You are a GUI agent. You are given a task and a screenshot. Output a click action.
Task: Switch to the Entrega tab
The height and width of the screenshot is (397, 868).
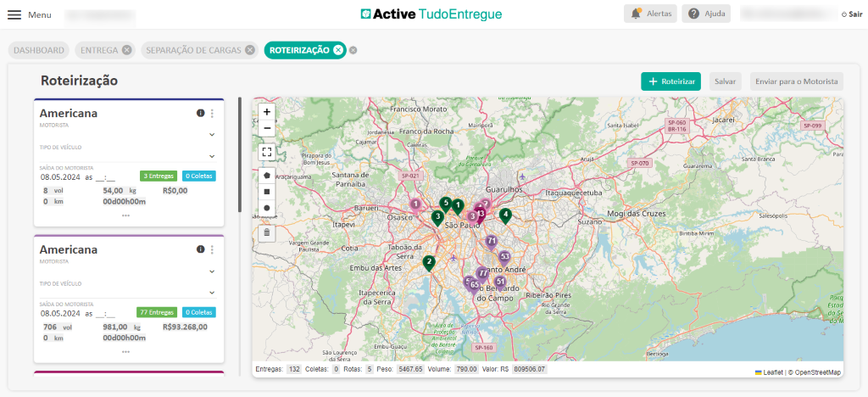tap(99, 50)
